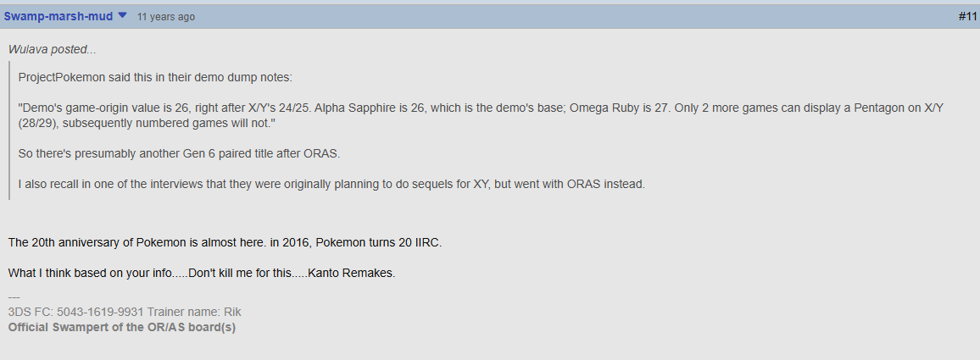Click the quoted line about sequels for XY

point(331,184)
